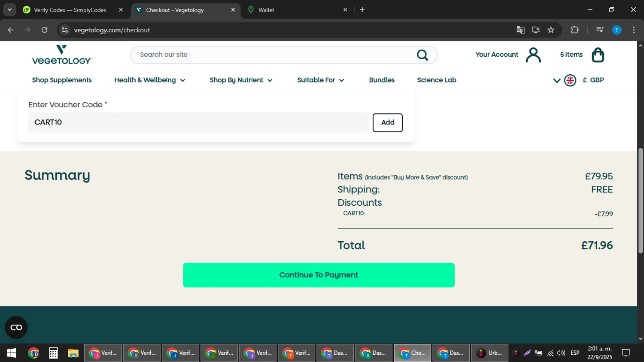The image size is (644, 362).
Task: Click Continue To Payment button
Action: point(319,275)
